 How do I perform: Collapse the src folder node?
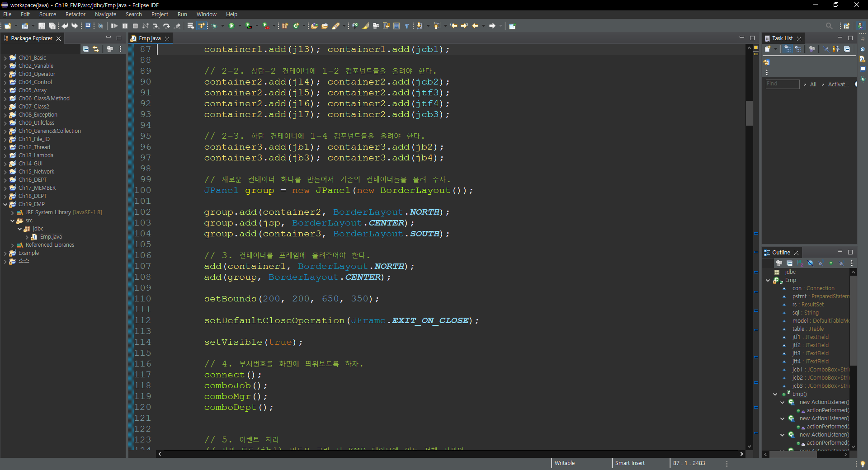point(12,221)
